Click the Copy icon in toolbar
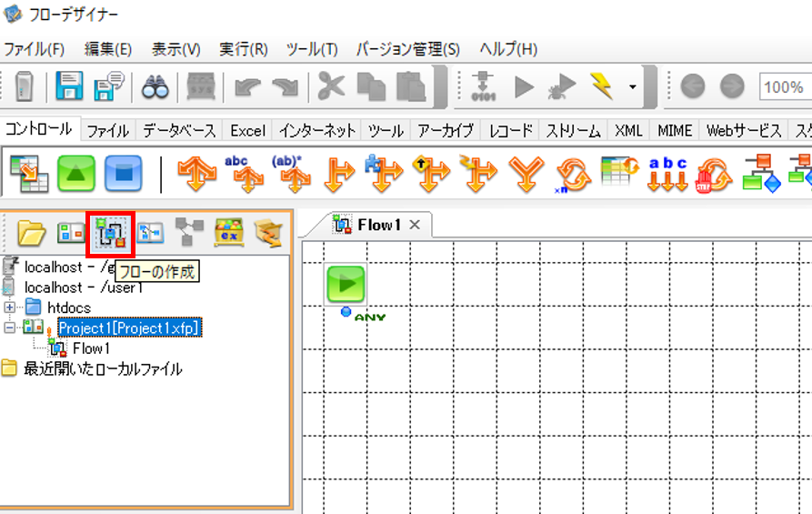Screen dimensions: 812x514 click(371, 86)
